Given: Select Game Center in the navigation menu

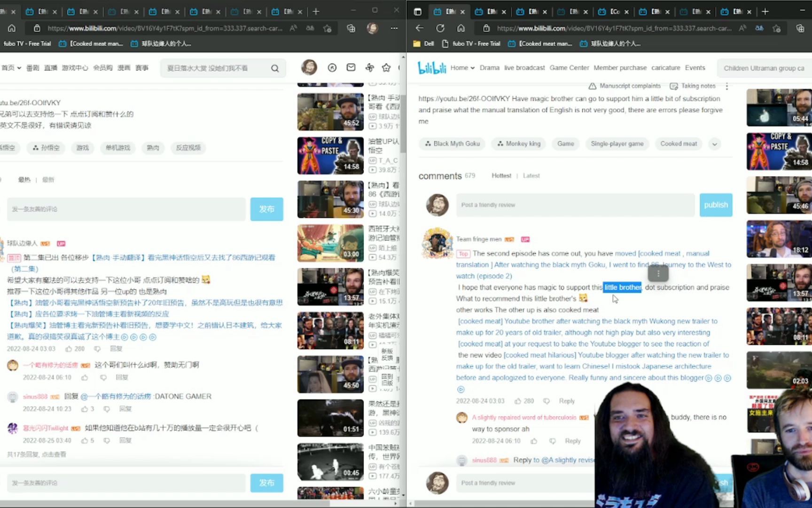Looking at the screenshot, I should [569, 67].
